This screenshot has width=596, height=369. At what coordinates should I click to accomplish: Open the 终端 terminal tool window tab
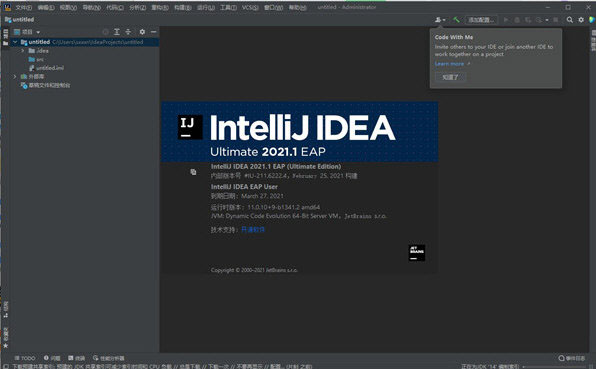[x=76, y=358]
